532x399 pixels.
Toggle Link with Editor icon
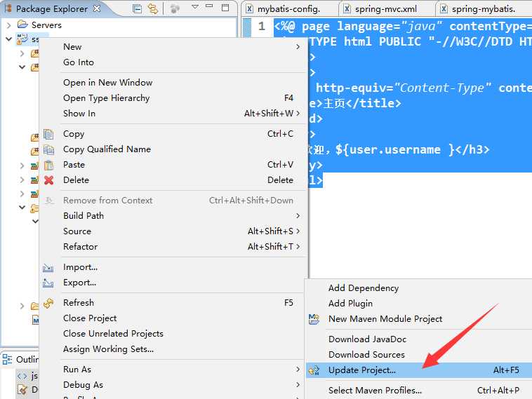153,8
